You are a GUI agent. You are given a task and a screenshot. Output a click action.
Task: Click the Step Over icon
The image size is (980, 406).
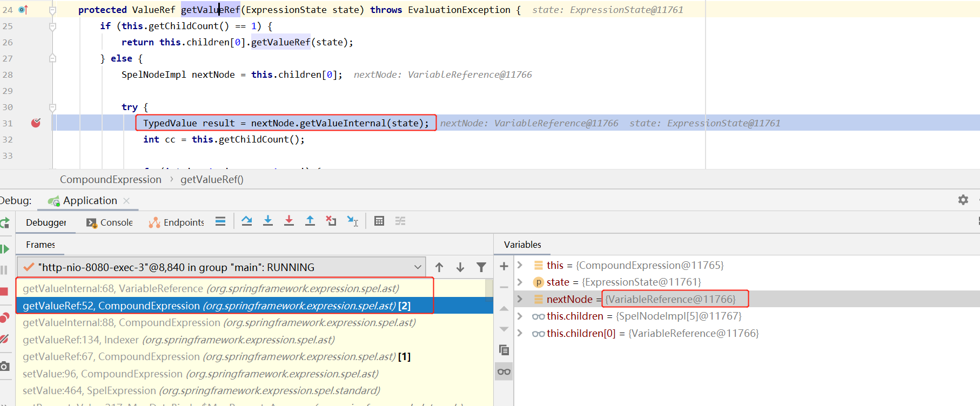[247, 221]
